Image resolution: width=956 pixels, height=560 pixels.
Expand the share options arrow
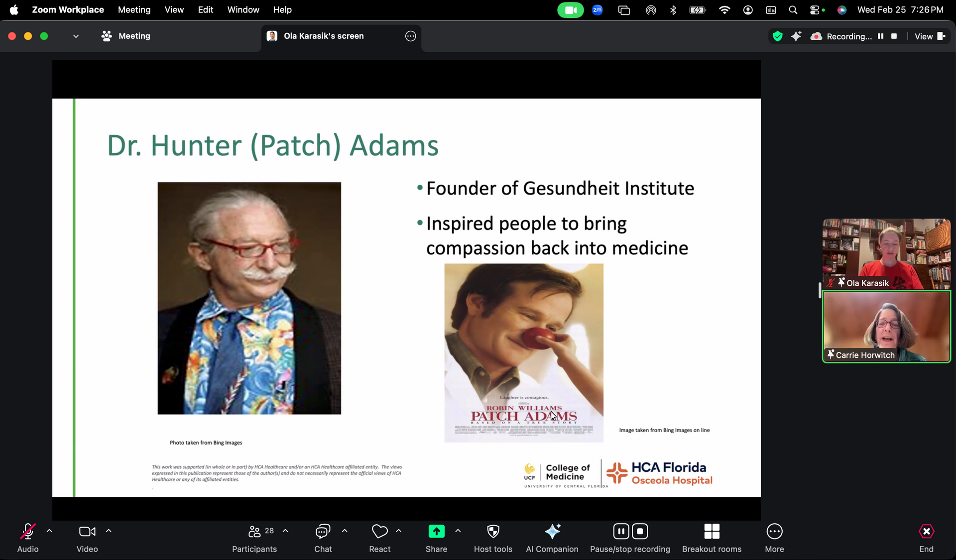point(458,531)
